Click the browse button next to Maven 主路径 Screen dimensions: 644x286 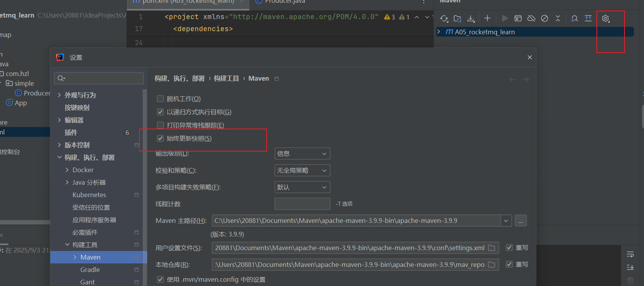click(x=521, y=221)
